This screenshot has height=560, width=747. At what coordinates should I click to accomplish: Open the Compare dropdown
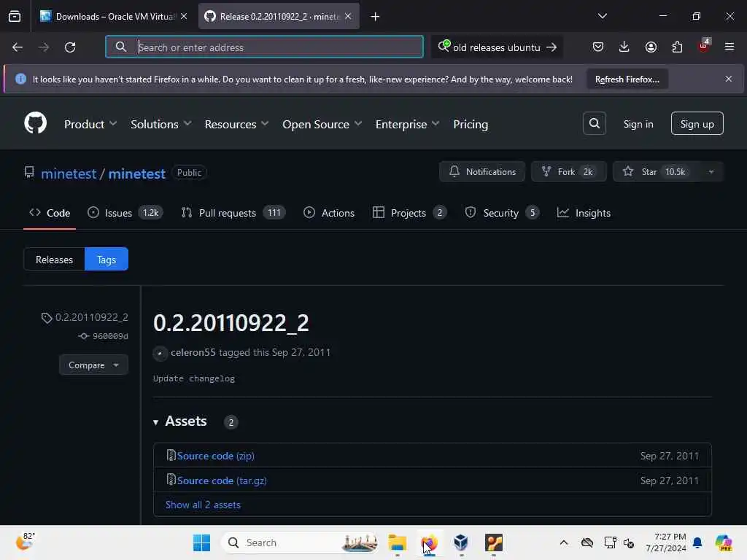click(x=93, y=365)
